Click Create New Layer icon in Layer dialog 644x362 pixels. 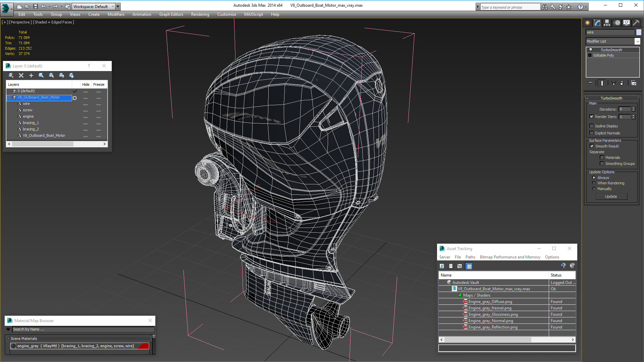coord(11,75)
